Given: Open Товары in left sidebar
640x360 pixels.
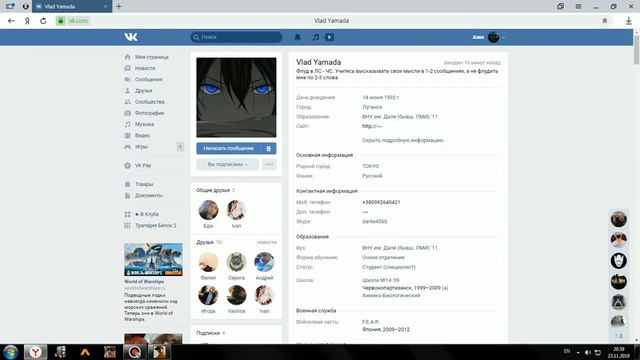Looking at the screenshot, I should coord(144,184).
